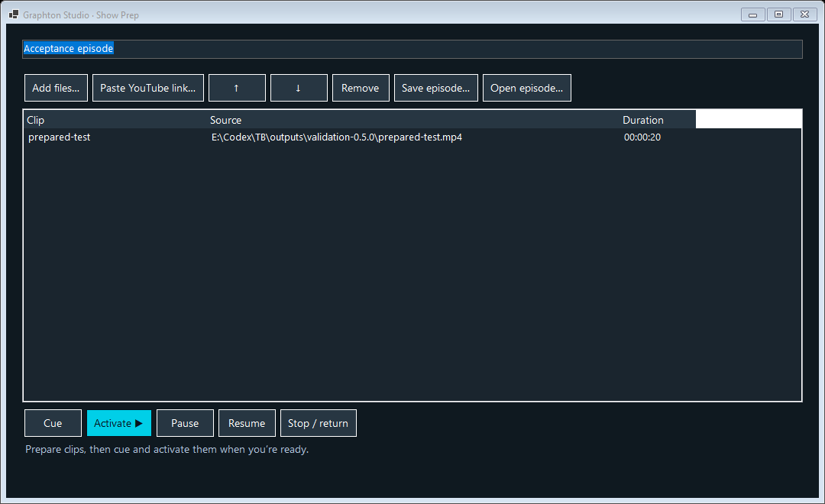Click the 00:00:20 duration cell

coord(642,137)
